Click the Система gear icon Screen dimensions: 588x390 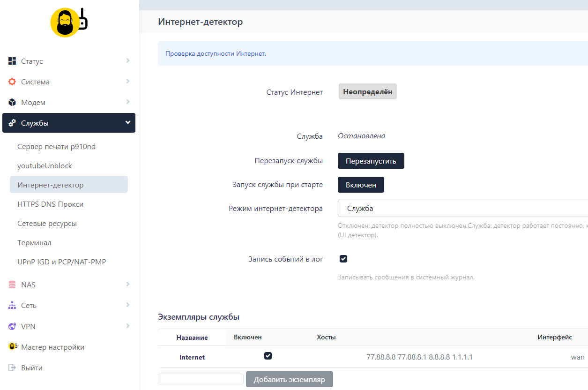(x=12, y=82)
